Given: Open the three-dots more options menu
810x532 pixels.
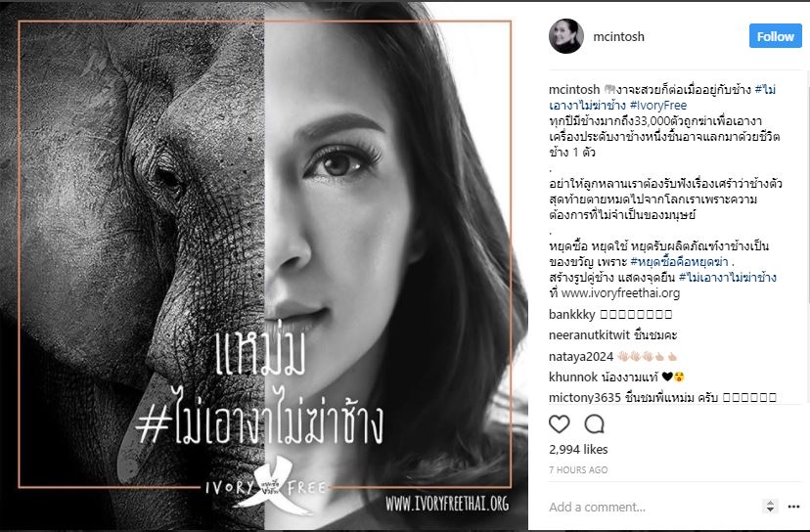Looking at the screenshot, I should tap(794, 507).
